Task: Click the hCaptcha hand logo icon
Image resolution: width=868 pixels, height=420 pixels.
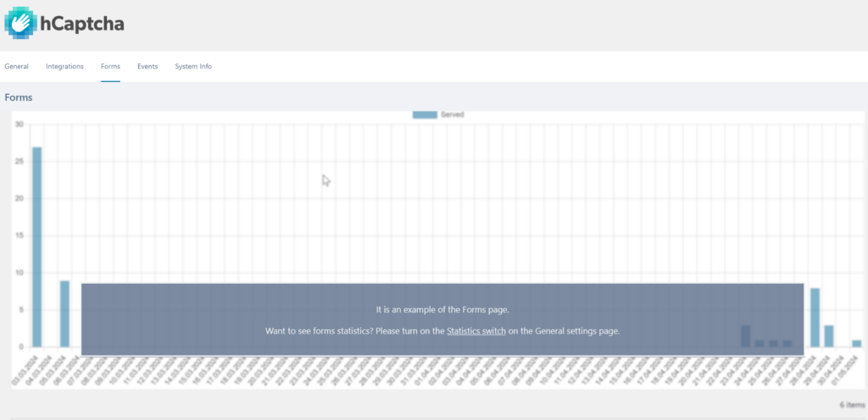Action: click(20, 23)
